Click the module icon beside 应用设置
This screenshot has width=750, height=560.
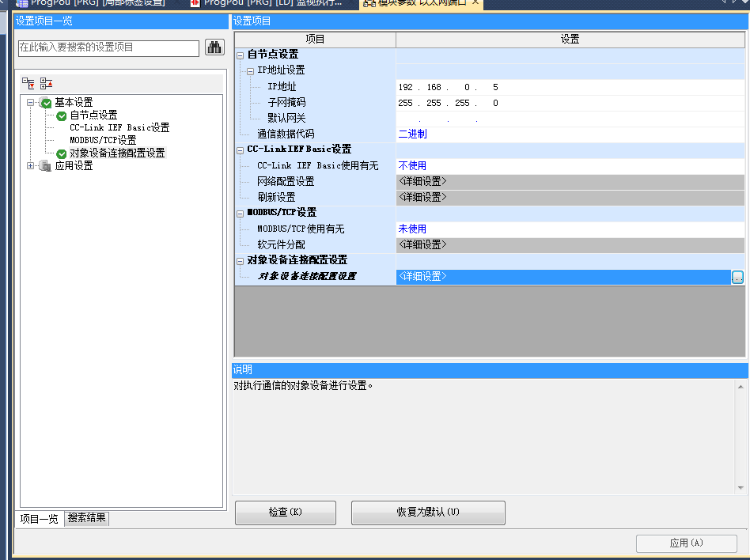pyautogui.click(x=45, y=166)
